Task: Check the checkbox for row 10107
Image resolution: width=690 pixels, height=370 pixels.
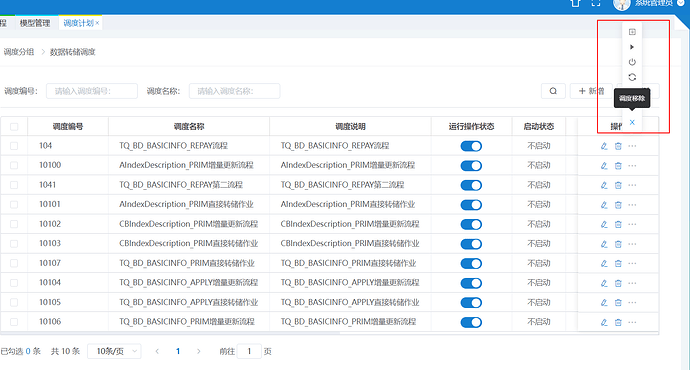Action: 14,263
